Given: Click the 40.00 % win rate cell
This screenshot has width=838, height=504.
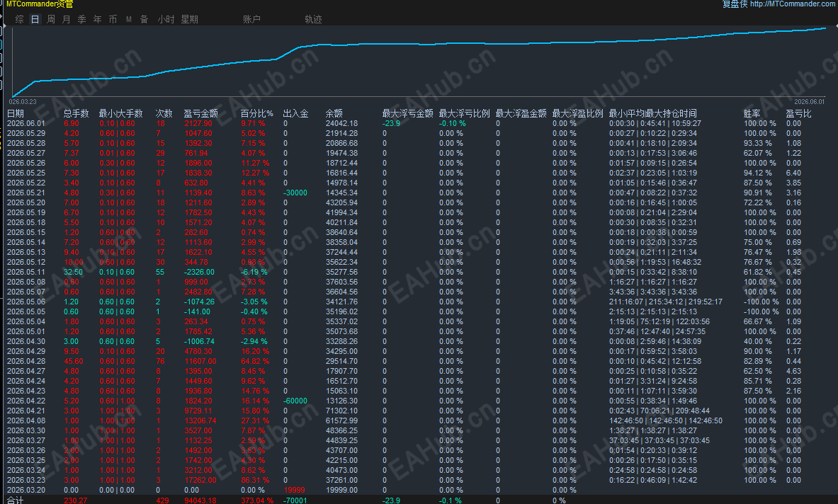Looking at the screenshot, I should click(x=758, y=342).
